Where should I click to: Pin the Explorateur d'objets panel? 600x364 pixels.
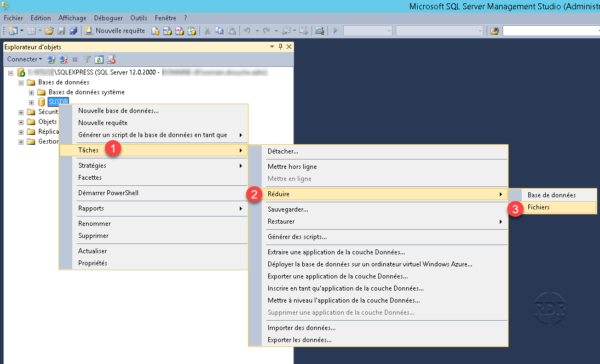coord(280,47)
